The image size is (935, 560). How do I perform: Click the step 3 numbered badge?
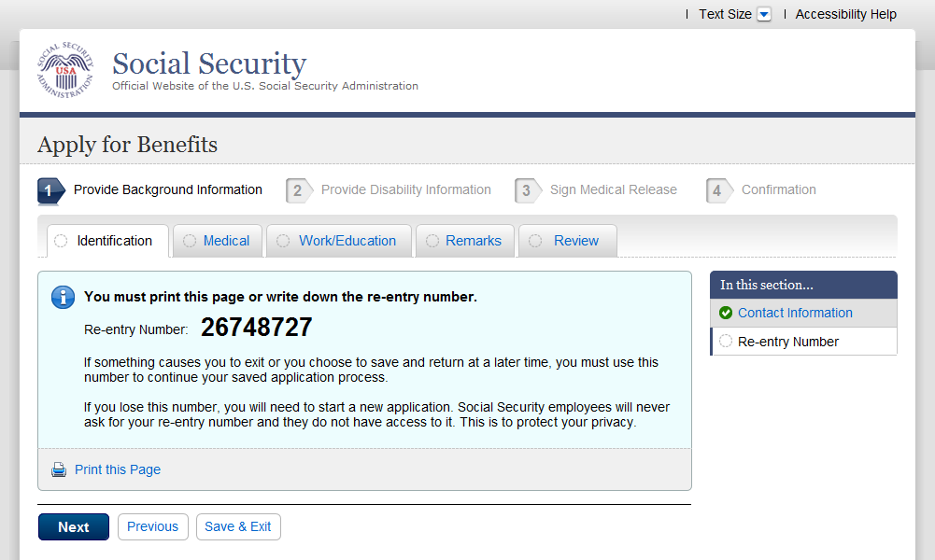528,190
